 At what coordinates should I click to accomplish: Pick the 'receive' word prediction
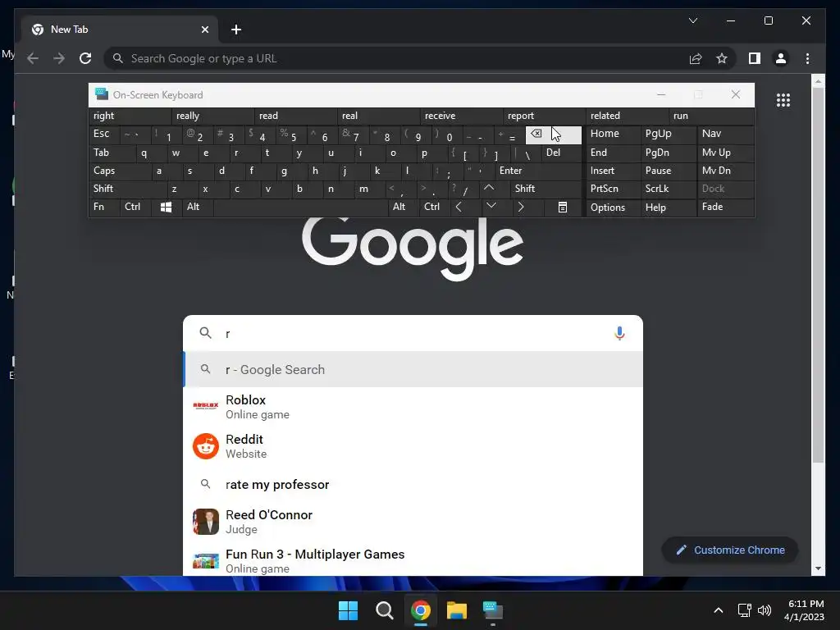[x=461, y=116]
